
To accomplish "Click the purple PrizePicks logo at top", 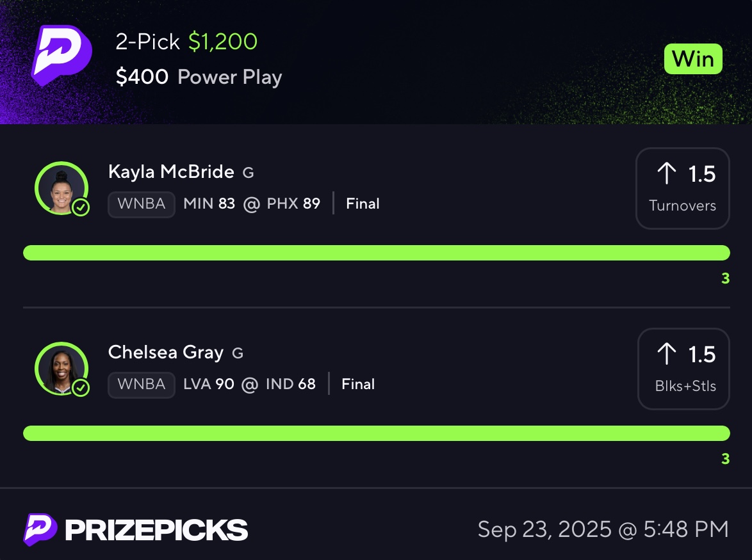I will [x=61, y=55].
